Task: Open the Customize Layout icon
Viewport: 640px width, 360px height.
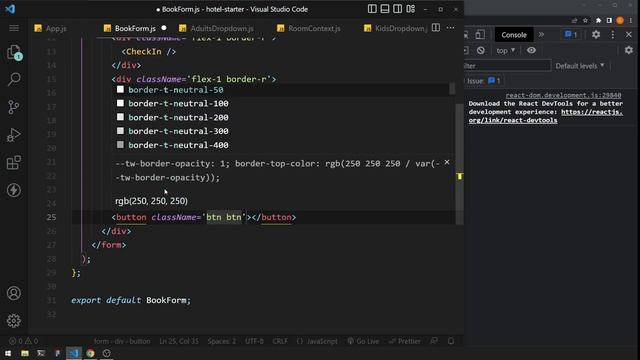Action: point(411,9)
